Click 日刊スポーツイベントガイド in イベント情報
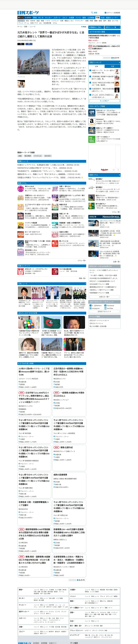Viewport: 138px width, 644px height. point(99,320)
